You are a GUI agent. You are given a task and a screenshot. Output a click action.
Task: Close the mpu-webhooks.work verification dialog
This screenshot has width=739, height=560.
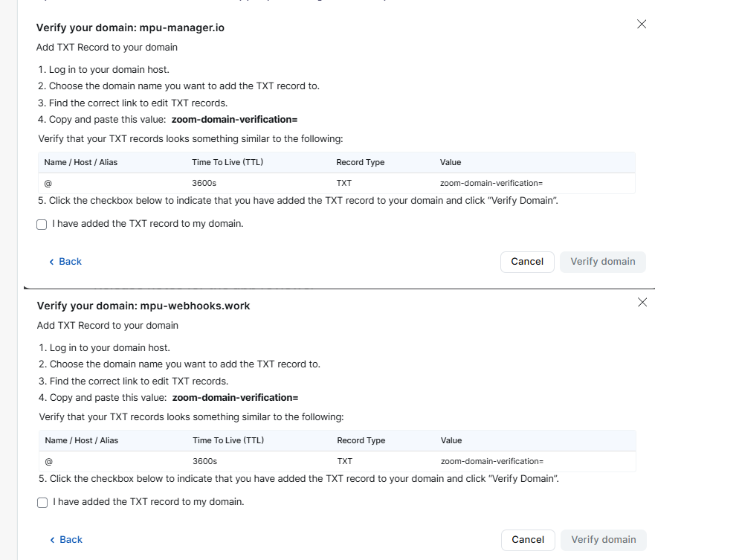tap(642, 302)
